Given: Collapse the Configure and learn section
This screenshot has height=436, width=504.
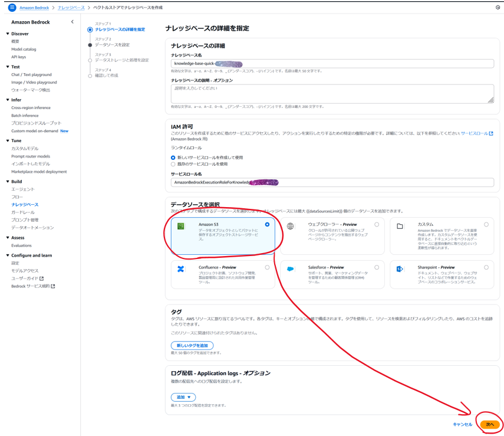Looking at the screenshot, I should coord(8,255).
